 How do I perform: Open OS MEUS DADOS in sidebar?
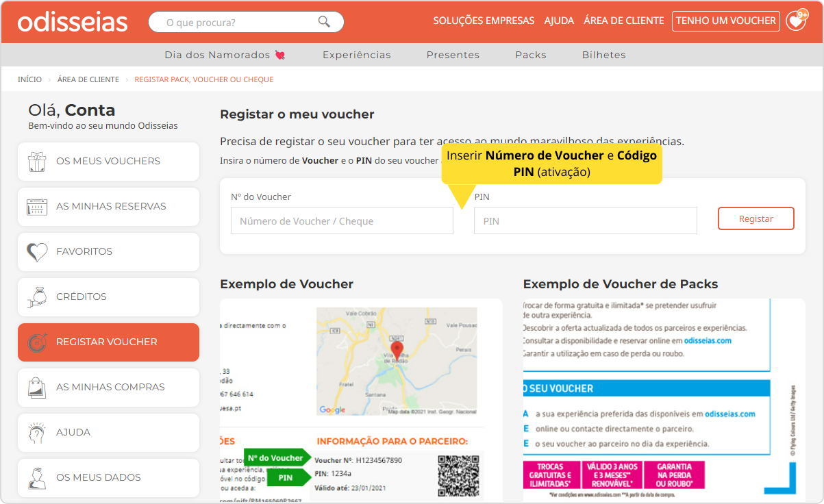(x=108, y=477)
